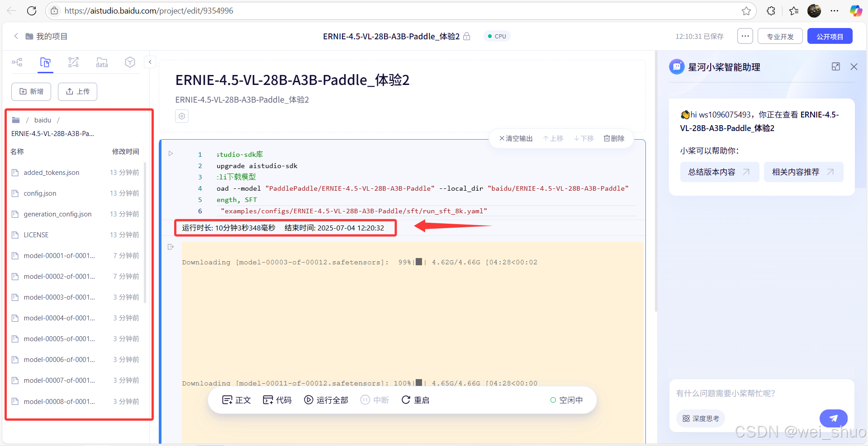
Task: Click 下移 to move cell down
Action: [584, 138]
